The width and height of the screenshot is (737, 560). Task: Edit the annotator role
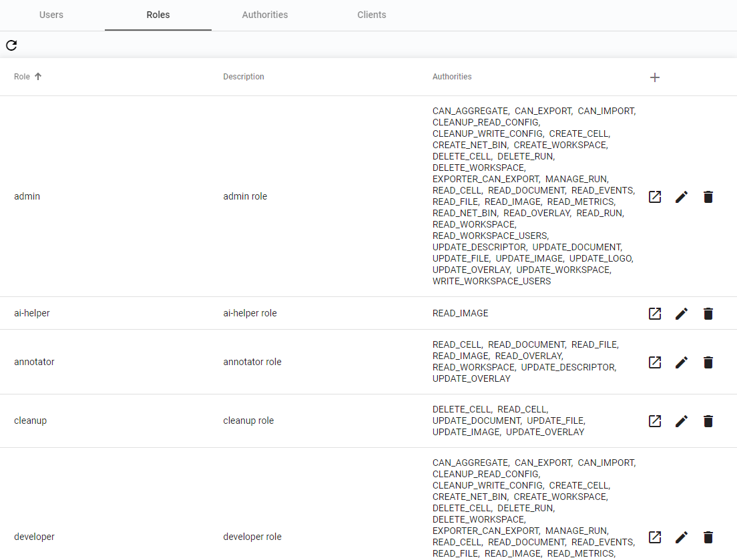(682, 362)
